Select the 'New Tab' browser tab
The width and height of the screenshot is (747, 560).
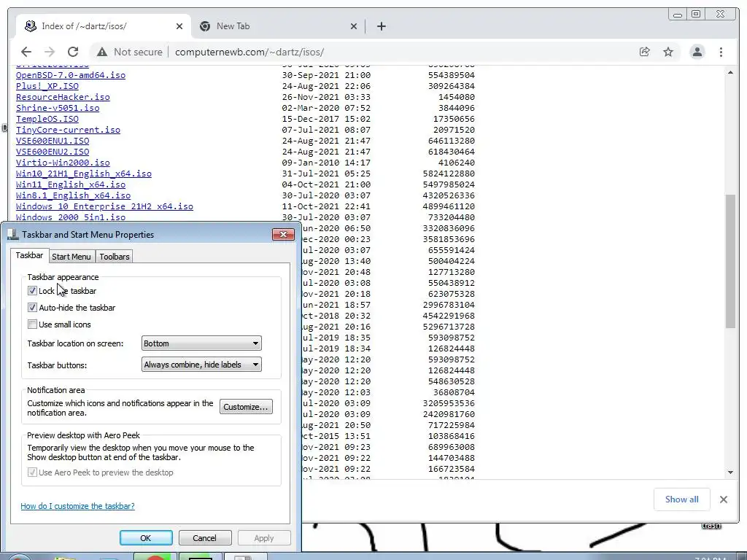(279, 26)
